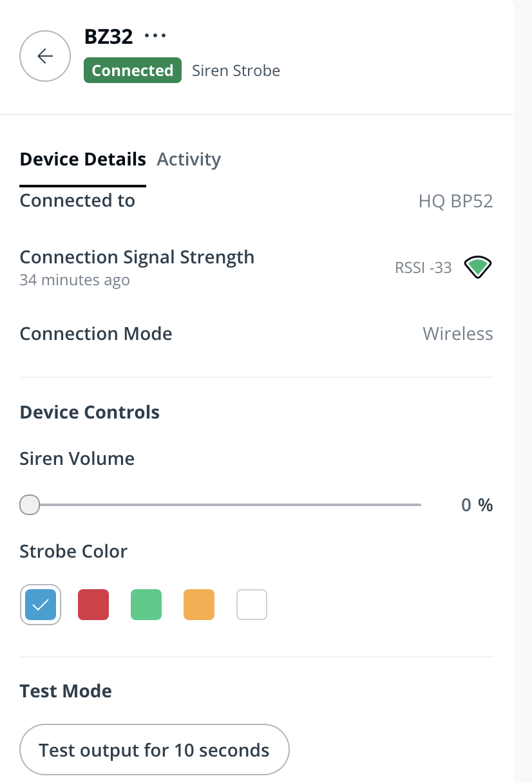The height and width of the screenshot is (783, 532).
Task: Select the blue strobe color
Action: [41, 605]
